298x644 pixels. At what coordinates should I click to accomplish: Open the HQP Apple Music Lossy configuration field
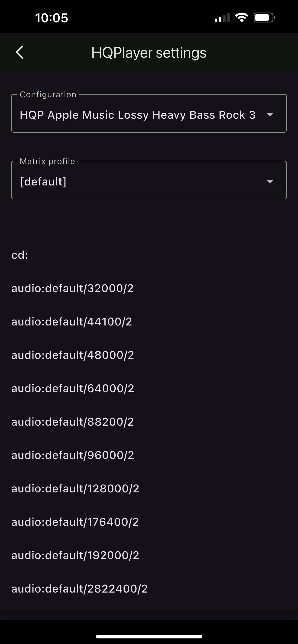138,115
